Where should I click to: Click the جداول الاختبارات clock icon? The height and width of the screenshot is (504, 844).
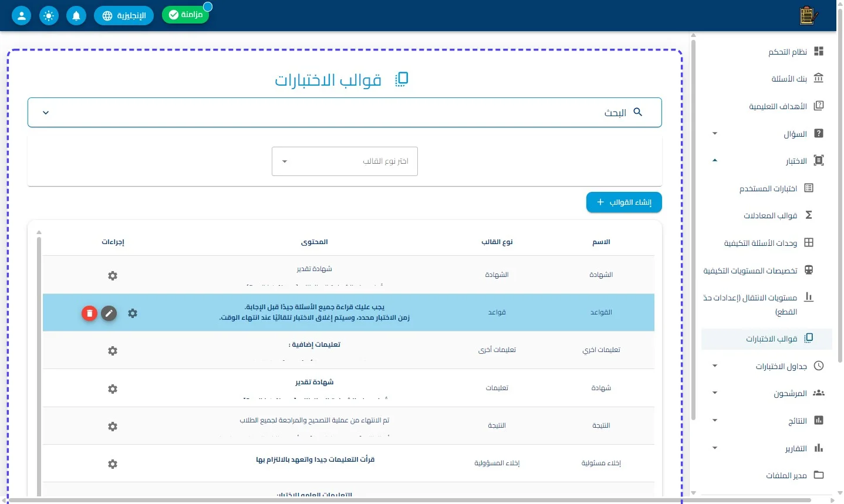tap(819, 366)
